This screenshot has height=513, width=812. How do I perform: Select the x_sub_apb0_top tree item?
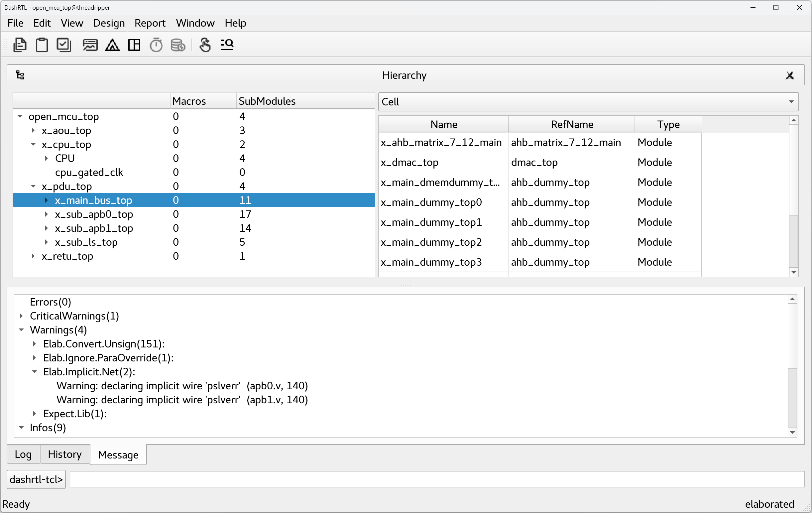[x=94, y=214]
